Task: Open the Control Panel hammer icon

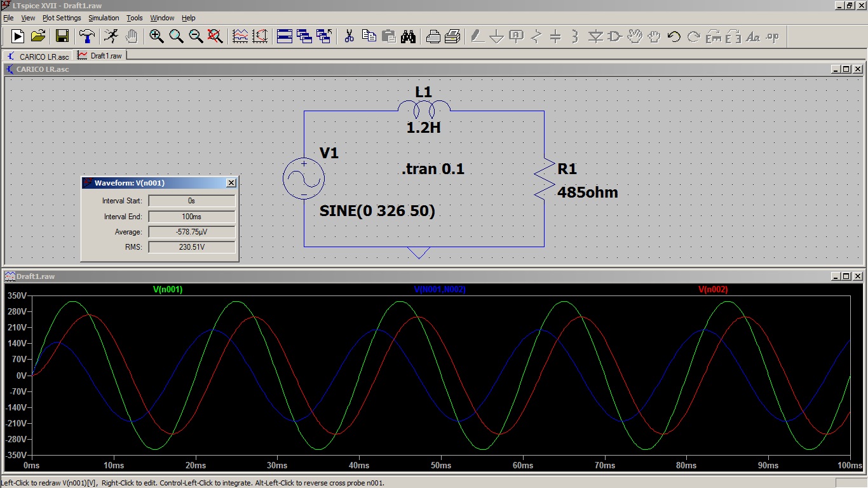Action: [x=86, y=36]
